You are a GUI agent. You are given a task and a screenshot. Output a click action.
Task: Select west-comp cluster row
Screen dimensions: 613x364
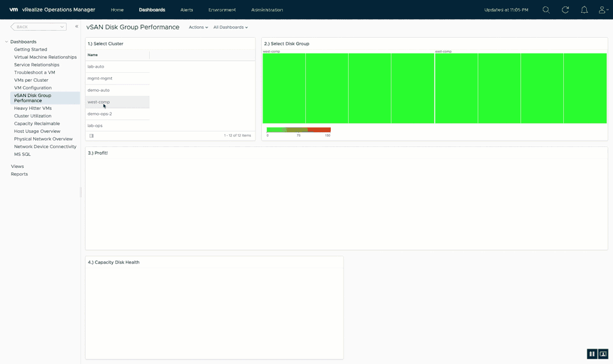[117, 102]
